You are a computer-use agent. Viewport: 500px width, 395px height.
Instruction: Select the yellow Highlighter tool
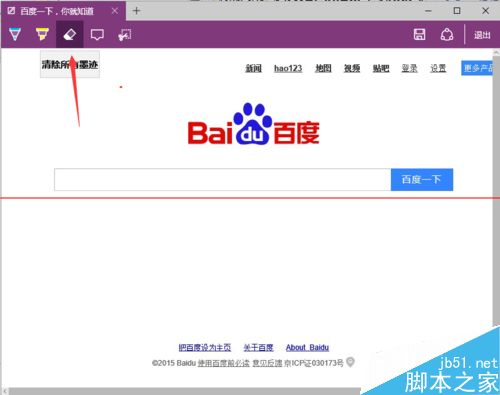point(42,34)
